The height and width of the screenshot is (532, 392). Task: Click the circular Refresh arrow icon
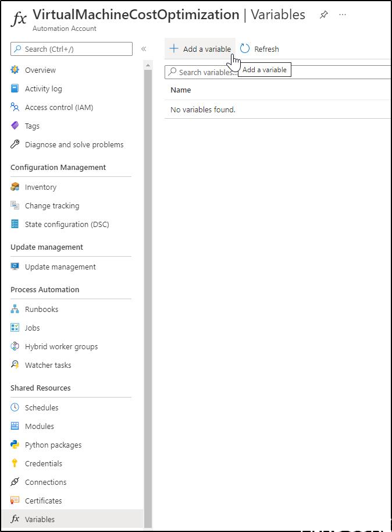point(245,49)
